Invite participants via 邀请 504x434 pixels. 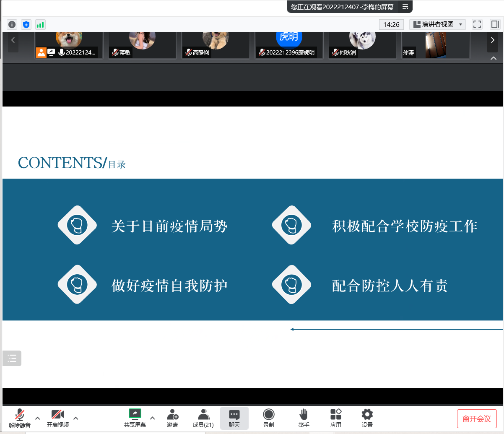(172, 418)
